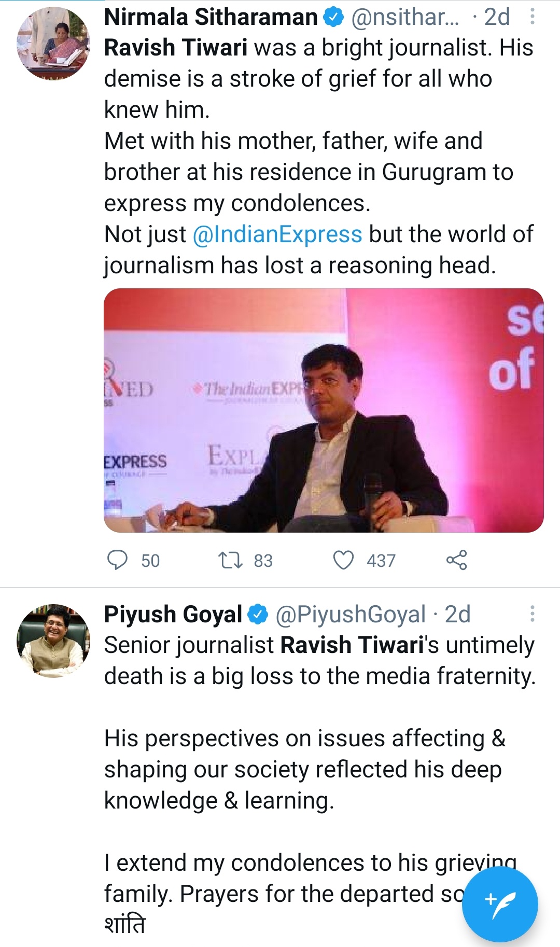Compose a new tweet
Viewport: 560px width, 947px height.
pos(500,903)
